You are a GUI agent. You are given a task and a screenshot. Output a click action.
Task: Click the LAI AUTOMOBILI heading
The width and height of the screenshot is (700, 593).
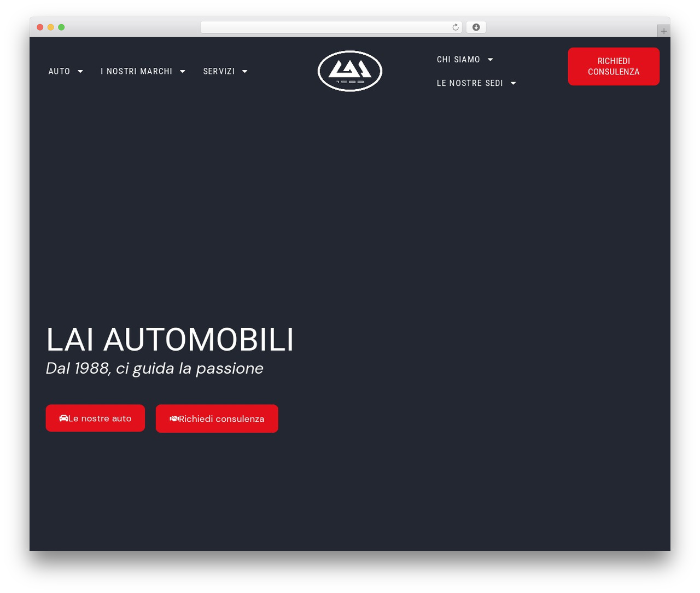170,339
